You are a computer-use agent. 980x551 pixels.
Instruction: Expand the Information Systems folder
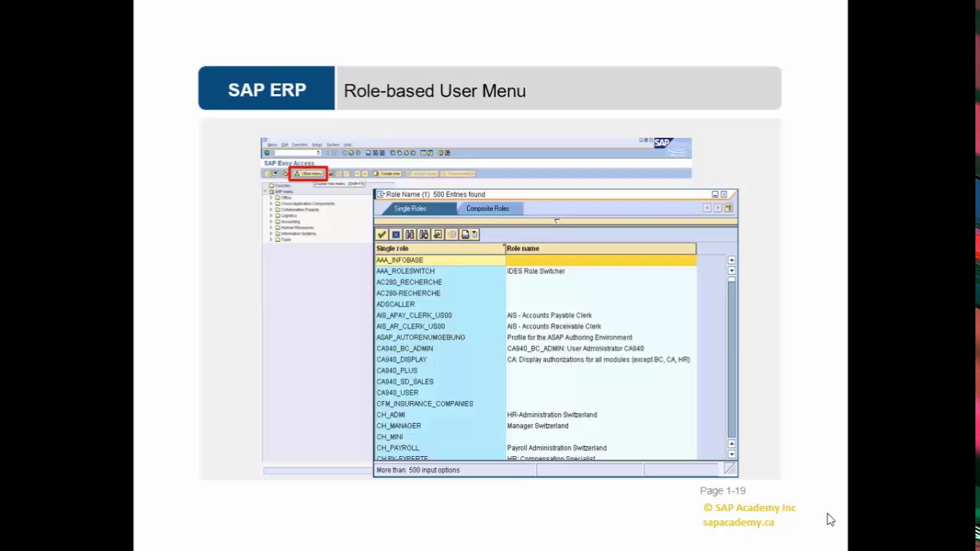tap(271, 233)
